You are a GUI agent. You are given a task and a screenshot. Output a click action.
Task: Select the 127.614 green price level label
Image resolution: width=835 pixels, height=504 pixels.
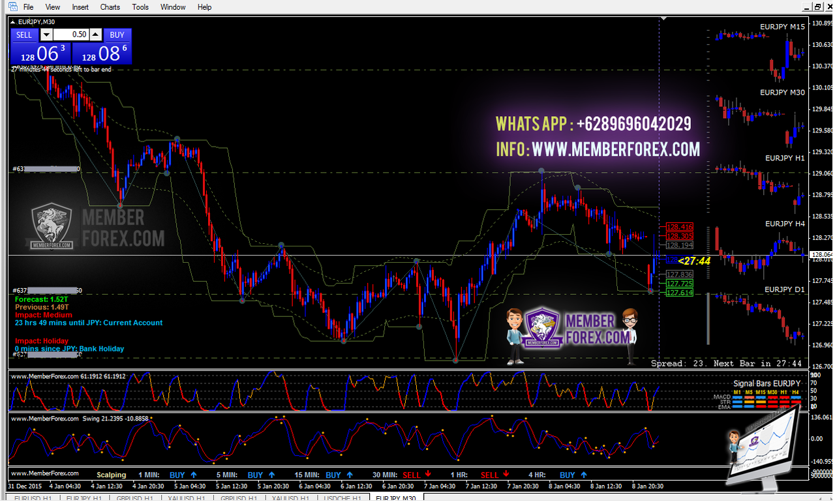click(680, 293)
